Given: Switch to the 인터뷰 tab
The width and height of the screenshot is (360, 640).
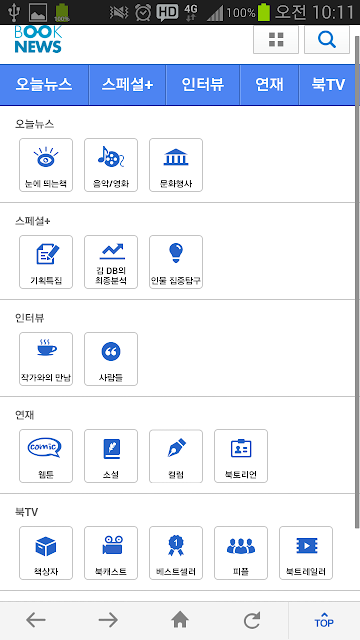Looking at the screenshot, I should click(x=203, y=85).
